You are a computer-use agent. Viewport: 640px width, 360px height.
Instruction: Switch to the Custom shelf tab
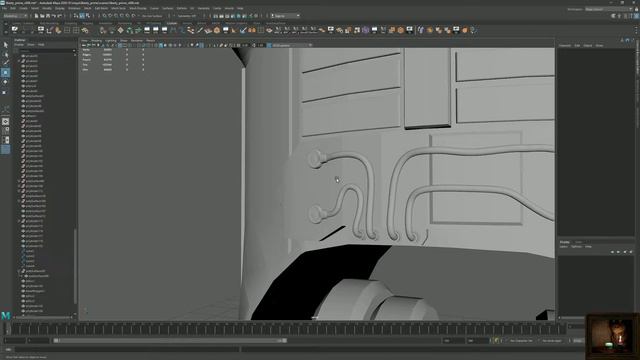[x=172, y=23]
